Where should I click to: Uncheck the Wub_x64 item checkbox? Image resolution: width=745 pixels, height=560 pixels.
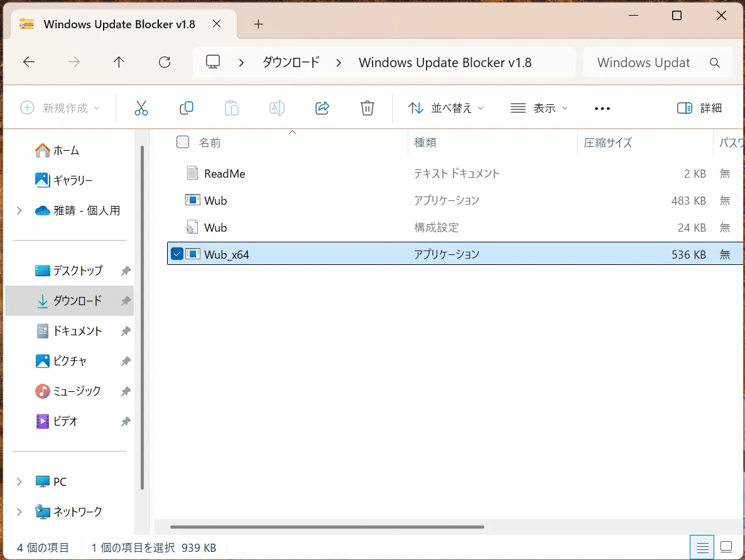click(x=177, y=254)
